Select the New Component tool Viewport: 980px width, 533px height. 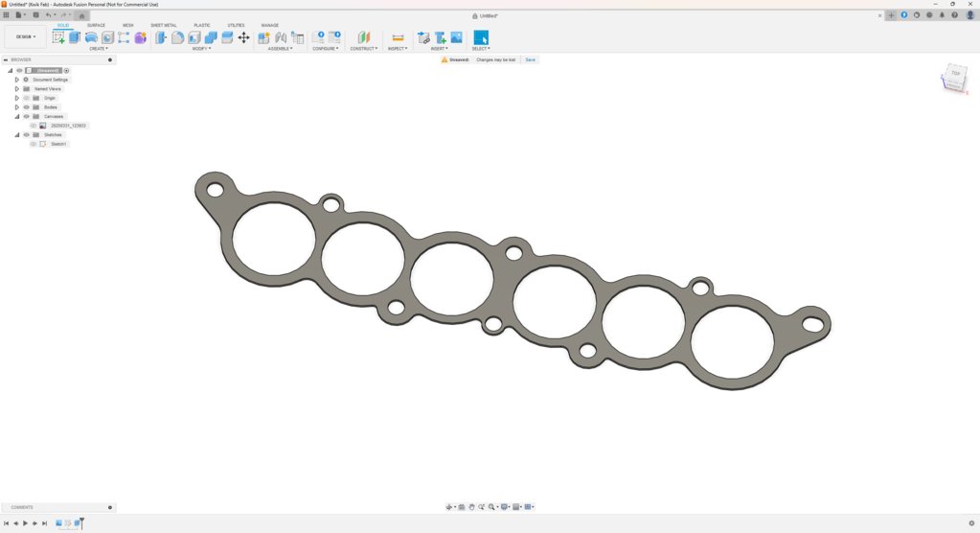click(263, 37)
